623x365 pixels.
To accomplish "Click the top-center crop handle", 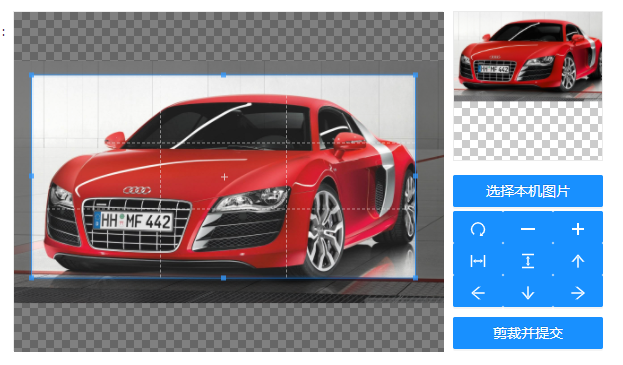I will click(x=224, y=75).
